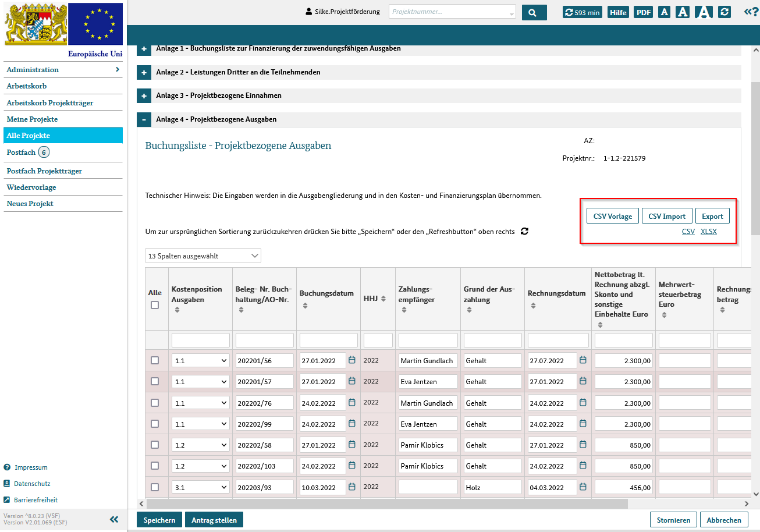Viewport: 760px width, 532px height.
Task: Open calendar for Buchungsdatum of 202203/93
Action: pyautogui.click(x=352, y=487)
